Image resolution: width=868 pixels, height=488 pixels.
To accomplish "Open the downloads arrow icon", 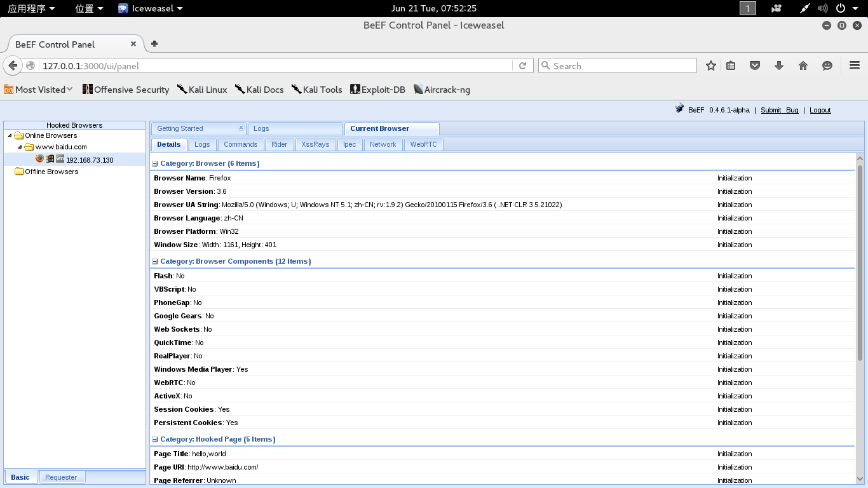I will [778, 65].
